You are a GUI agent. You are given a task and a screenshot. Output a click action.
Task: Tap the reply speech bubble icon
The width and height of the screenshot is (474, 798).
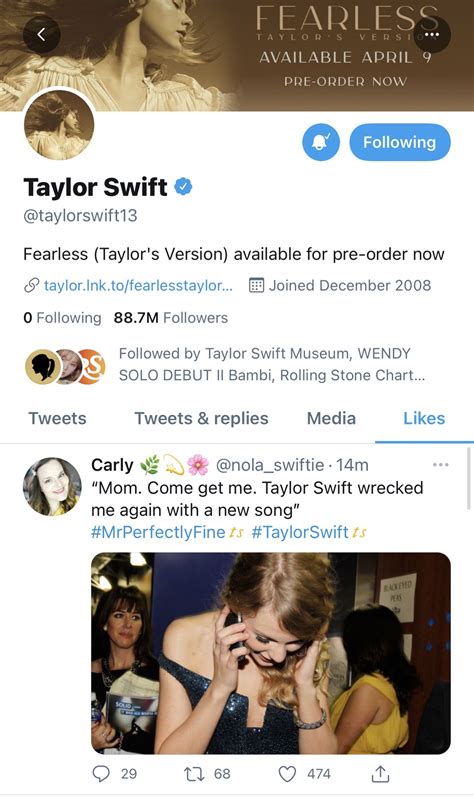pyautogui.click(x=101, y=774)
